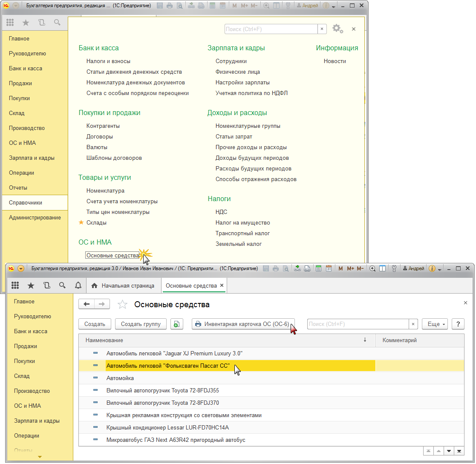Close the Основные средства tab with its x
The image size is (476, 464).
[222, 285]
